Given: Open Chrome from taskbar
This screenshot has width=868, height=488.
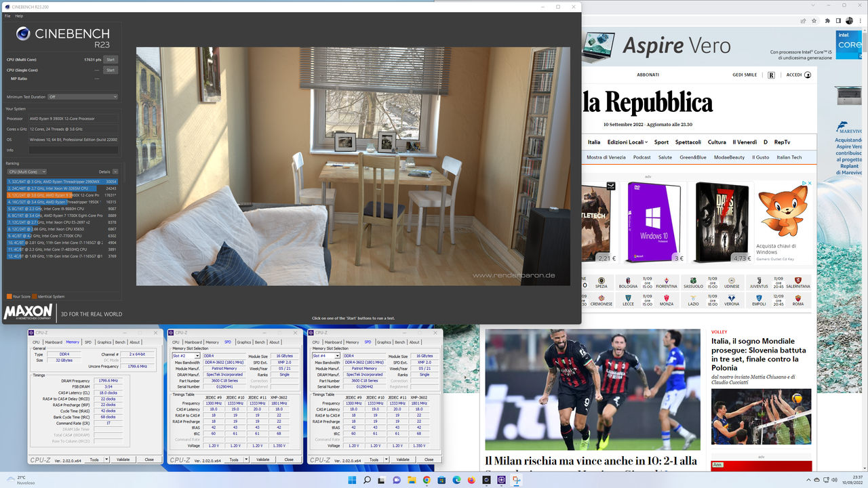Looking at the screenshot, I should 427,480.
